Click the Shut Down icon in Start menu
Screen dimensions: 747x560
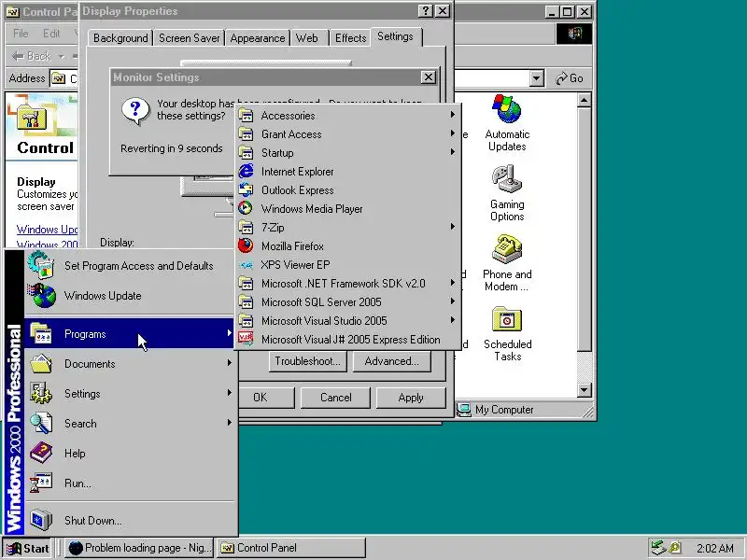[x=41, y=520]
